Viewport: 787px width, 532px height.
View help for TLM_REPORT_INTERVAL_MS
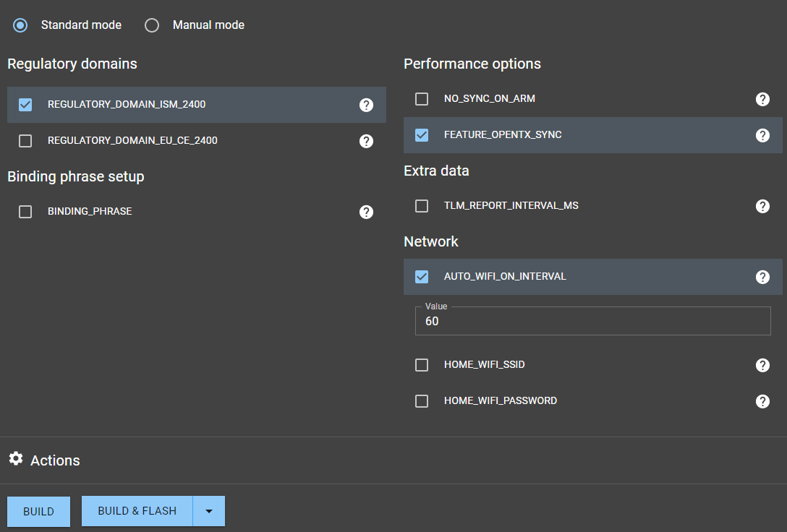[x=762, y=206]
